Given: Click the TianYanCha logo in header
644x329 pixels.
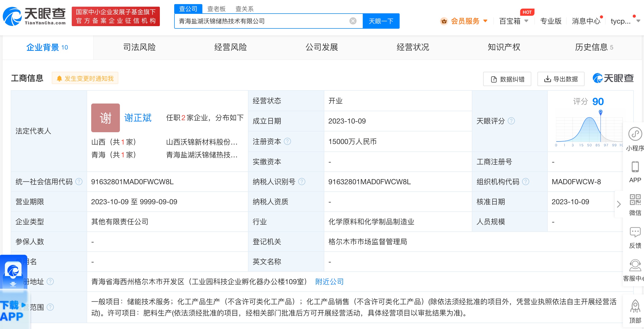Looking at the screenshot, I should click(x=34, y=16).
